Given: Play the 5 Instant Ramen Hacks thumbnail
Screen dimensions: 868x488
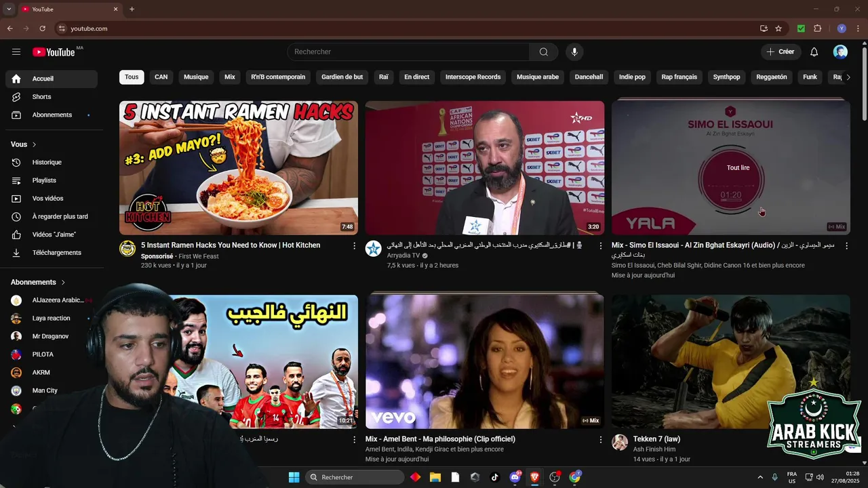Looking at the screenshot, I should [x=239, y=167].
